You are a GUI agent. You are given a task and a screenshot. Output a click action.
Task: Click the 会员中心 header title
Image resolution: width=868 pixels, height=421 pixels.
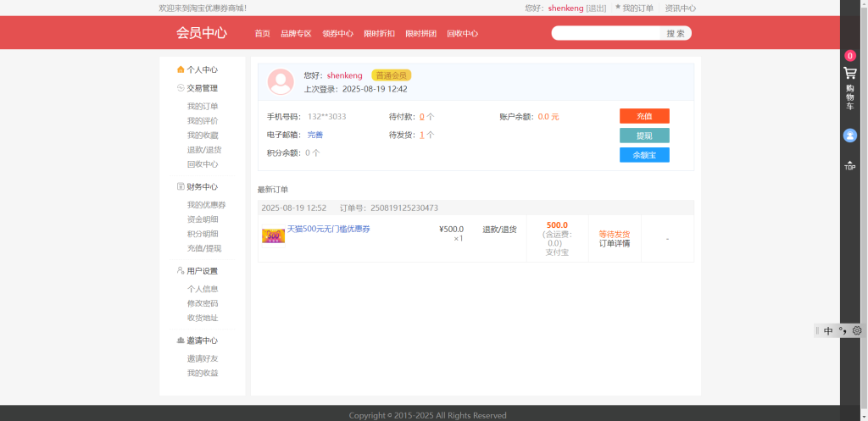click(202, 33)
